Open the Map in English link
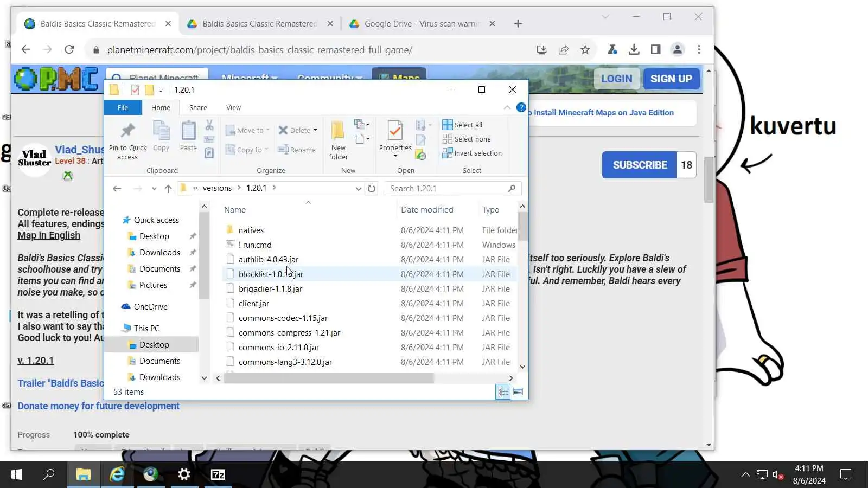Image resolution: width=868 pixels, height=488 pixels. click(49, 235)
